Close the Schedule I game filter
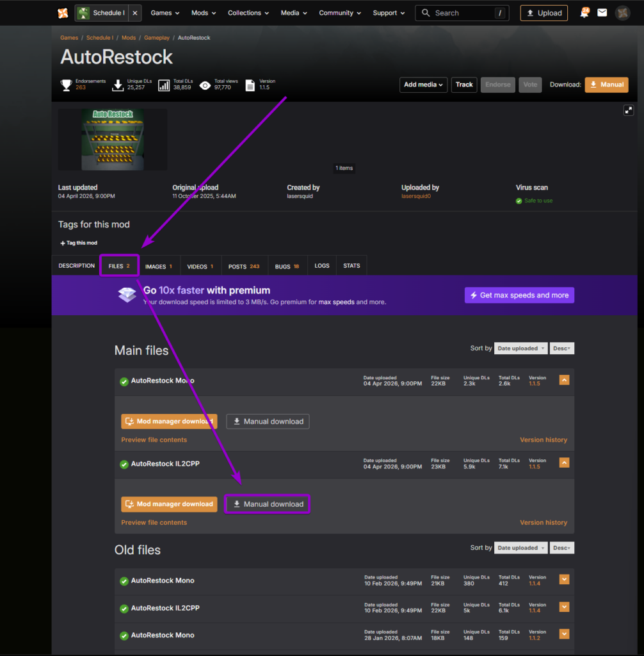 tap(134, 13)
